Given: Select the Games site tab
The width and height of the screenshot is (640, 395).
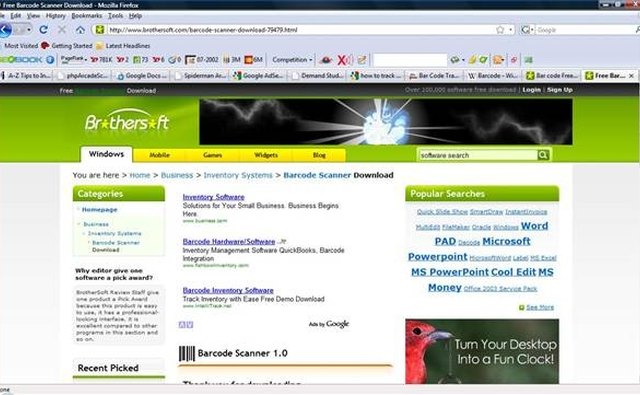Looking at the screenshot, I should click(x=213, y=155).
